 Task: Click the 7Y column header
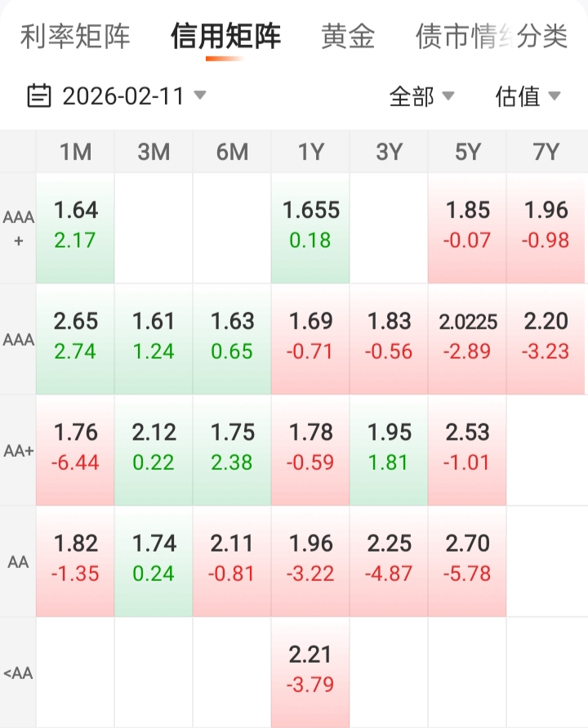click(x=546, y=151)
